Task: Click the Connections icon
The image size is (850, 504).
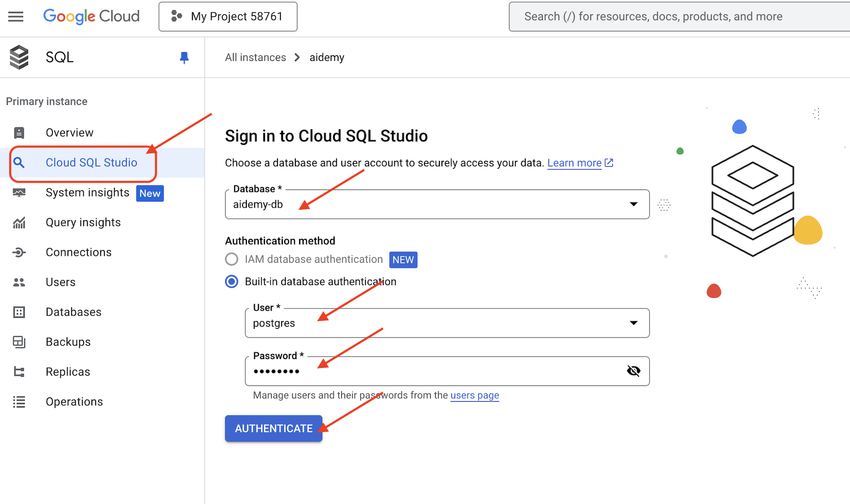Action: 20,252
